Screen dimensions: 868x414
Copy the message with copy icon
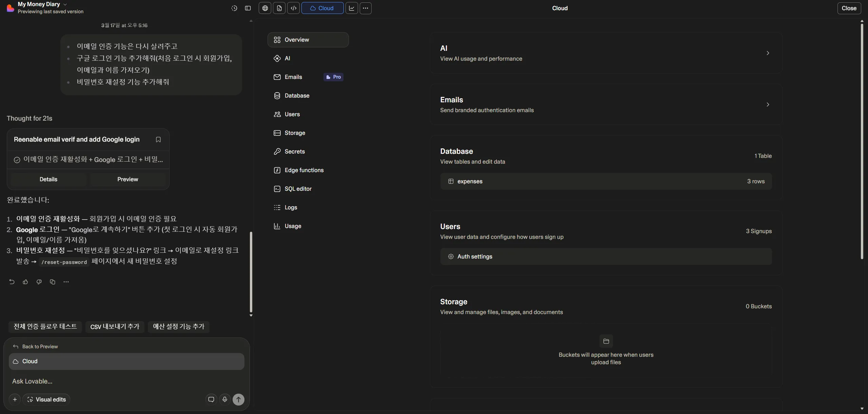coord(53,282)
